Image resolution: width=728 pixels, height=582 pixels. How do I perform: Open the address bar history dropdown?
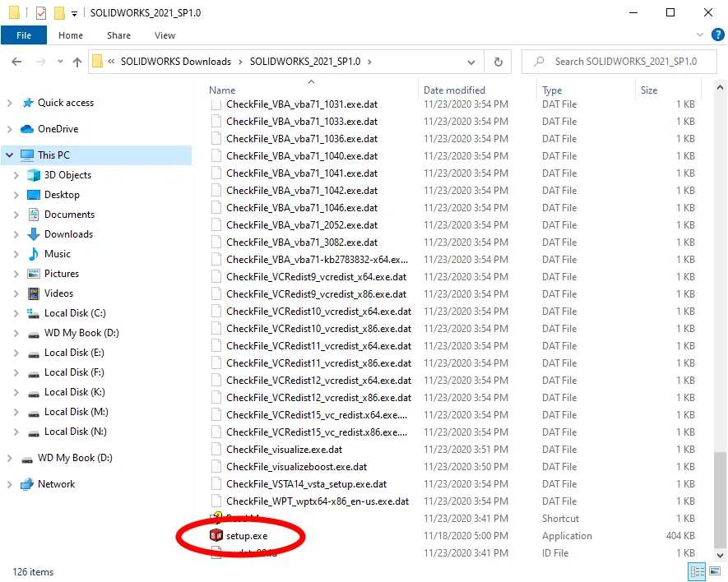[x=471, y=62]
